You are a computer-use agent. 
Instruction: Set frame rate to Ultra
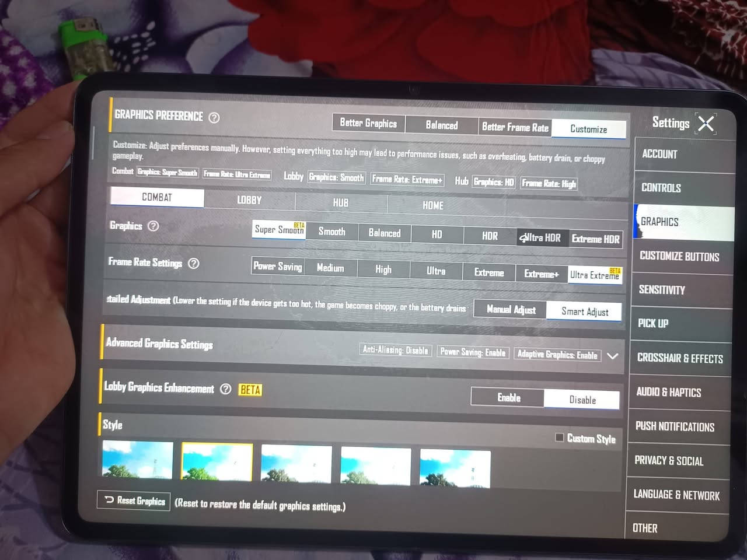click(x=436, y=271)
